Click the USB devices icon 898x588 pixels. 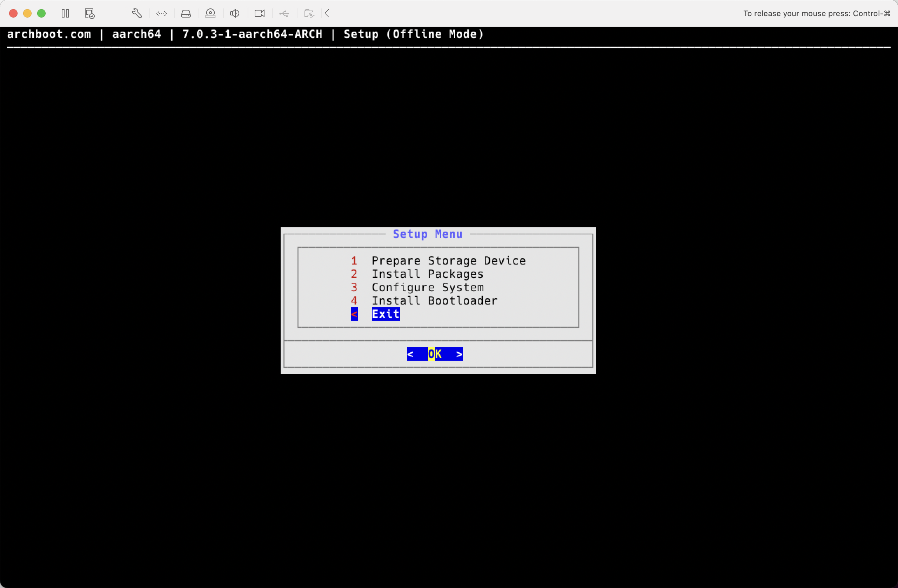(284, 14)
